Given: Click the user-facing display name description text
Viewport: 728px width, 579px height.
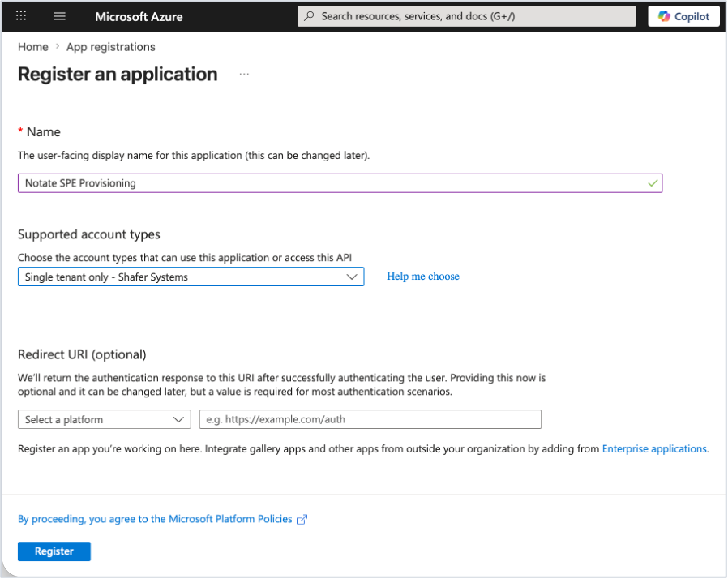Looking at the screenshot, I should [194, 156].
